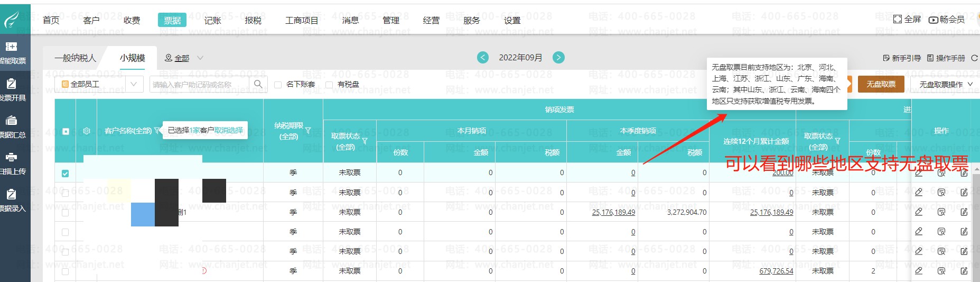The height and width of the screenshot is (282, 980).
Task: Open the 记账 menu
Action: [213, 20]
